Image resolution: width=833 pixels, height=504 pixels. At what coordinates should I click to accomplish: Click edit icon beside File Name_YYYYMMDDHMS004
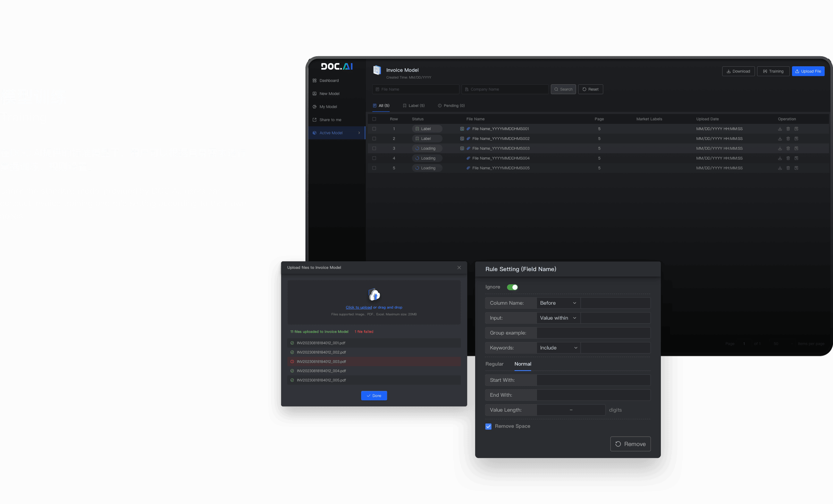468,158
